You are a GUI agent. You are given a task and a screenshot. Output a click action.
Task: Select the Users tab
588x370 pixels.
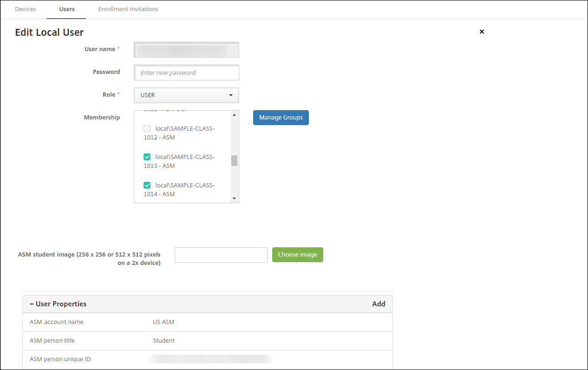(x=67, y=9)
